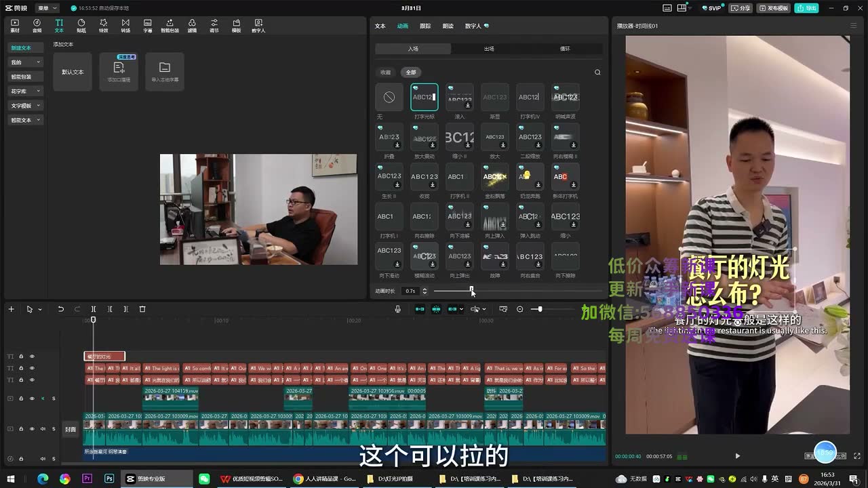The width and height of the screenshot is (868, 488).
Task: Switch to the 文本 tab in properties panel
Action: click(x=380, y=26)
